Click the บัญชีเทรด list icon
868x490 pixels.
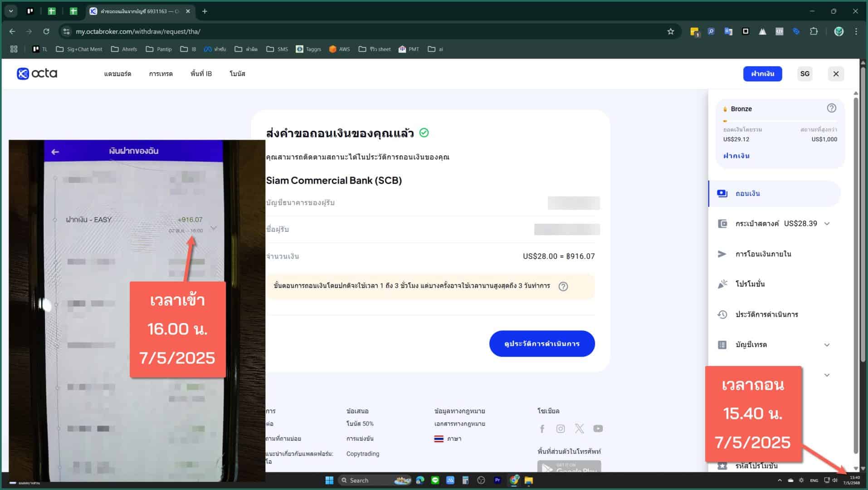(722, 345)
